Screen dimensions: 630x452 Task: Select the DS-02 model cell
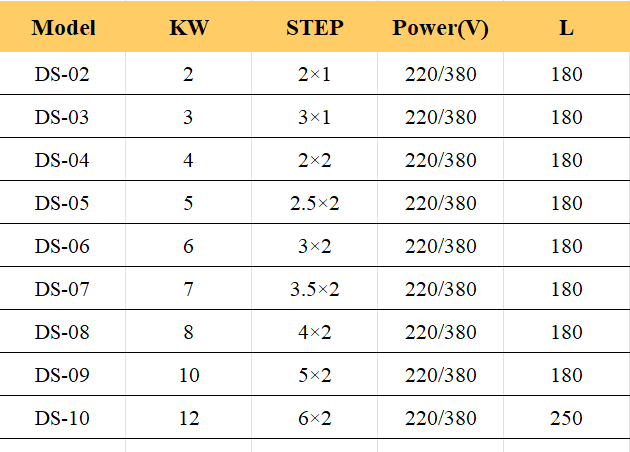pos(63,74)
